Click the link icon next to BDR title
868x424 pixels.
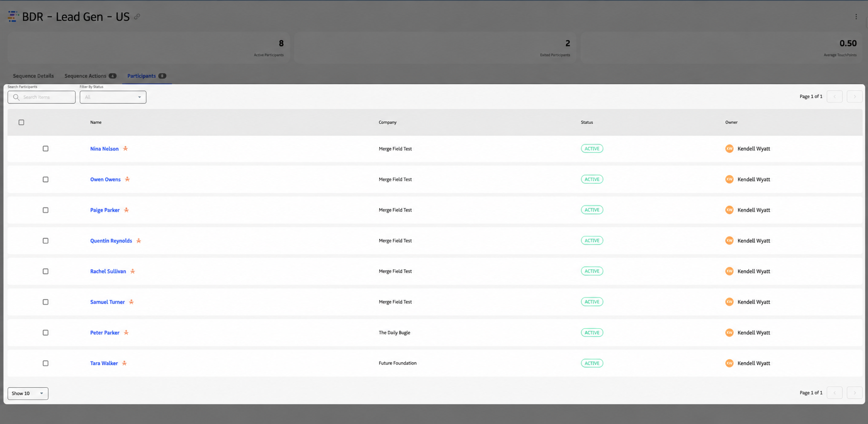pyautogui.click(x=137, y=17)
